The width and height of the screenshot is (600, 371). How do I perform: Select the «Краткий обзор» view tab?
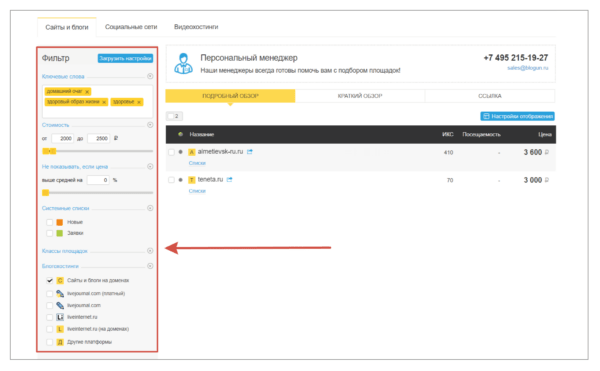pyautogui.click(x=360, y=96)
